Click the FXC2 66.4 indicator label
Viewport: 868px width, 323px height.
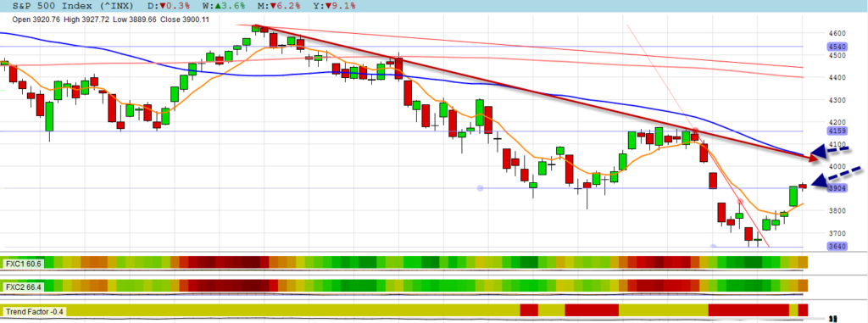point(24,287)
